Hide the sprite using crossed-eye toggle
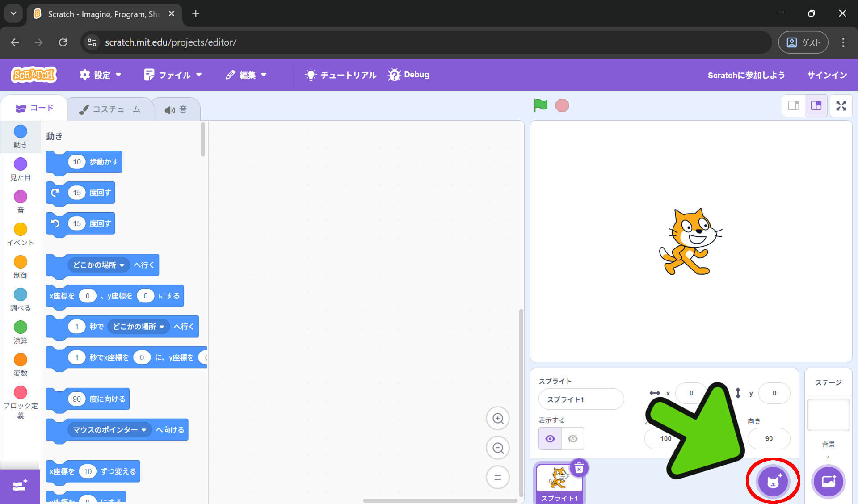Image resolution: width=858 pixels, height=504 pixels. click(x=572, y=438)
